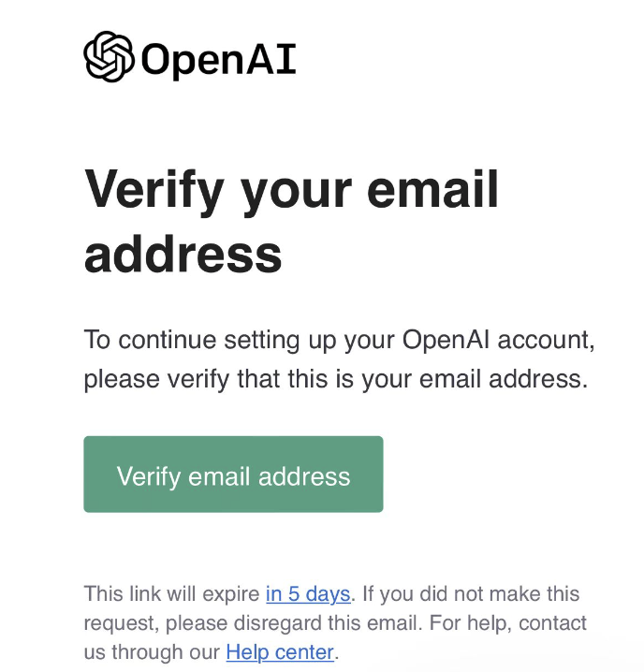Screen dimensions: 644x672
Task: Open the 'in 5 days' link
Action: [308, 594]
